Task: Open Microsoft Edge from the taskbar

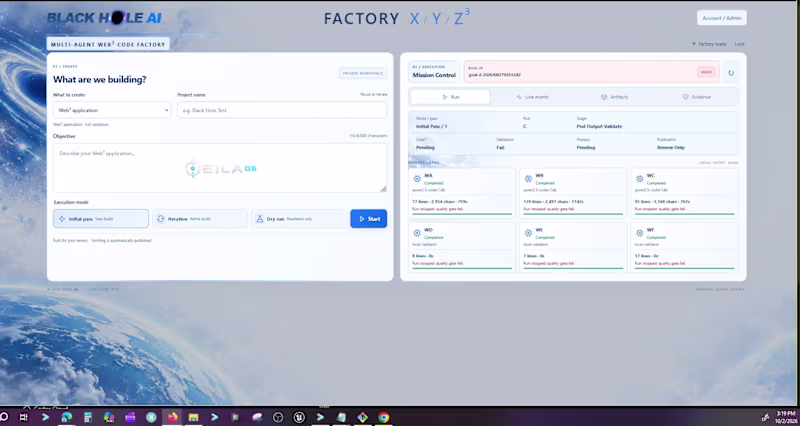Action: tap(66, 417)
